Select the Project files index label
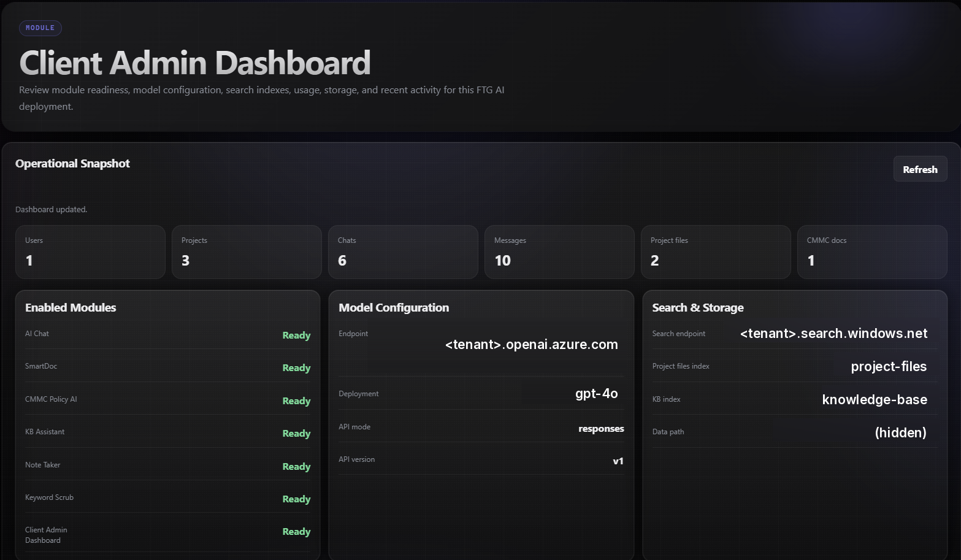Screen dimensions: 961x560 coord(681,366)
